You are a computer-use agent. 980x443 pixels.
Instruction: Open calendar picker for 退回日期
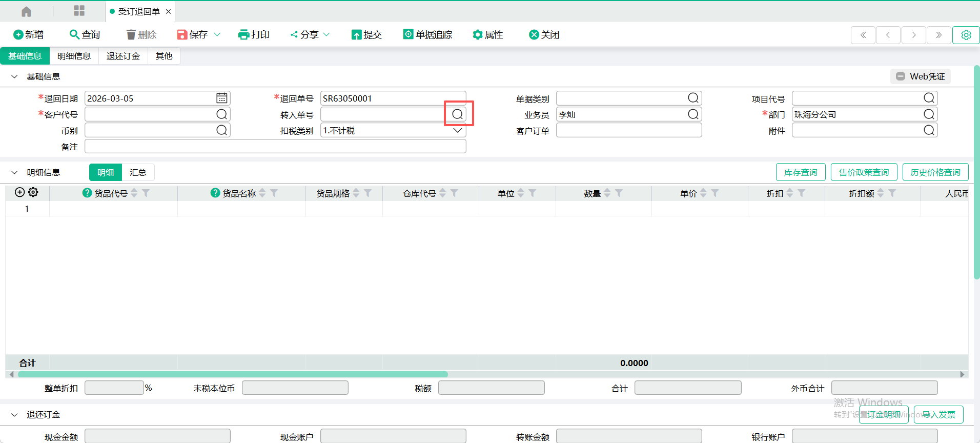coord(221,98)
